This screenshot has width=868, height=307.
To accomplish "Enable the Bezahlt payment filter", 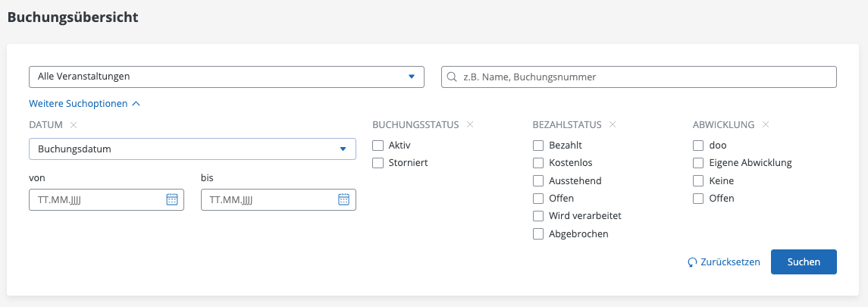I will tap(538, 146).
